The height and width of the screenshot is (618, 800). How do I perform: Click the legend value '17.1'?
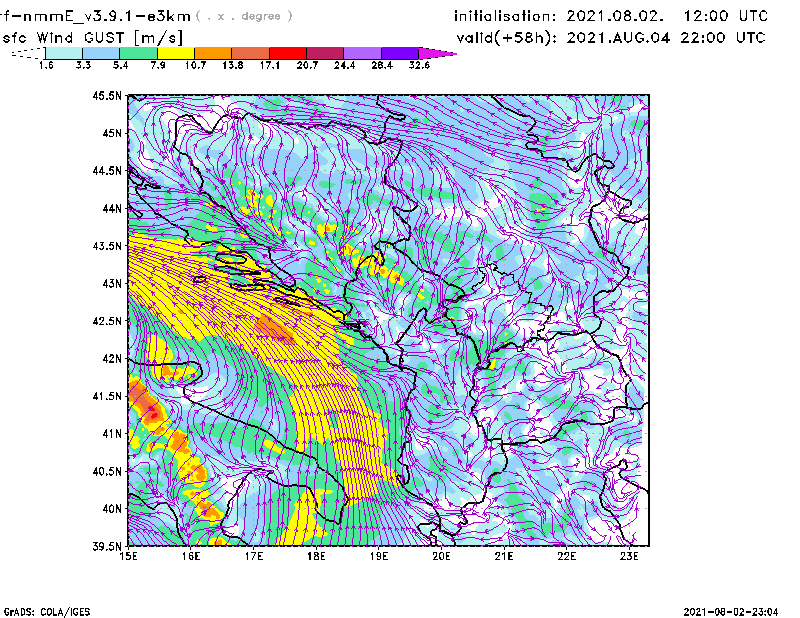pos(270,65)
